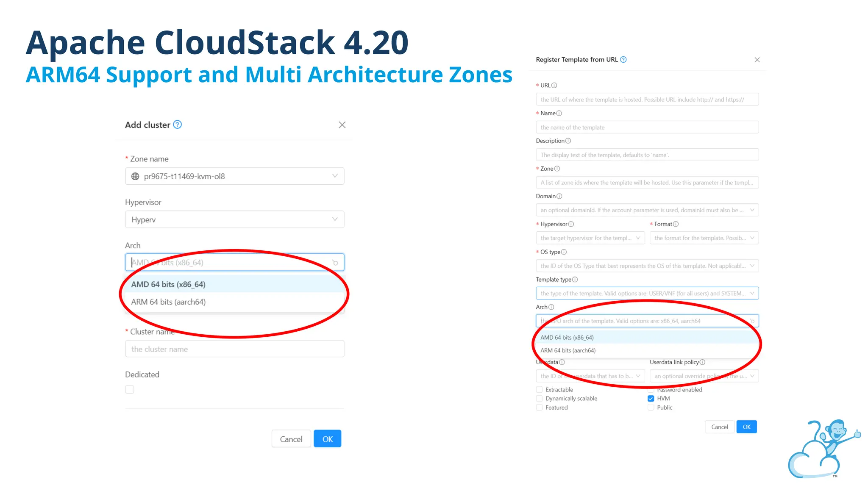The height and width of the screenshot is (488, 868).
Task: Click the globe icon in Zone name field
Action: [x=135, y=176]
